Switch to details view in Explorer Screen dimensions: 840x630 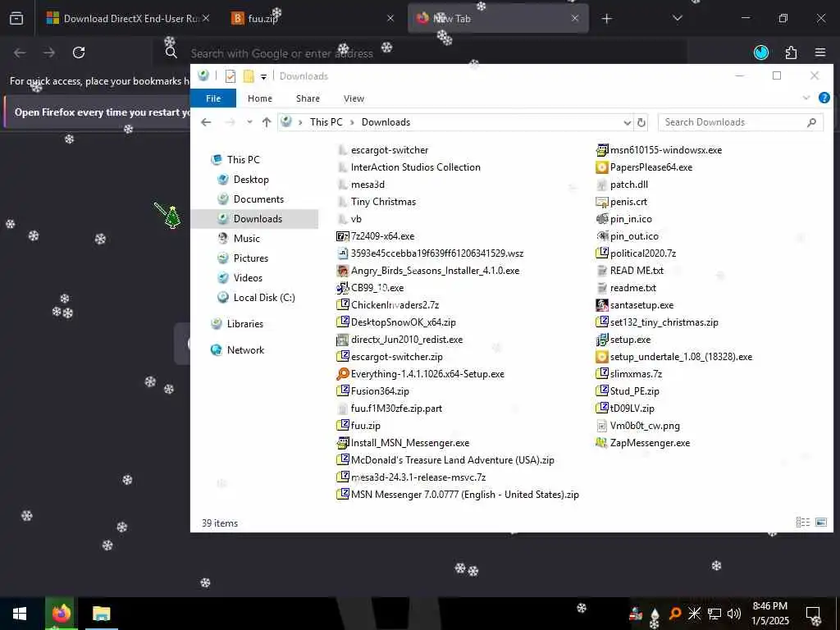click(x=802, y=523)
